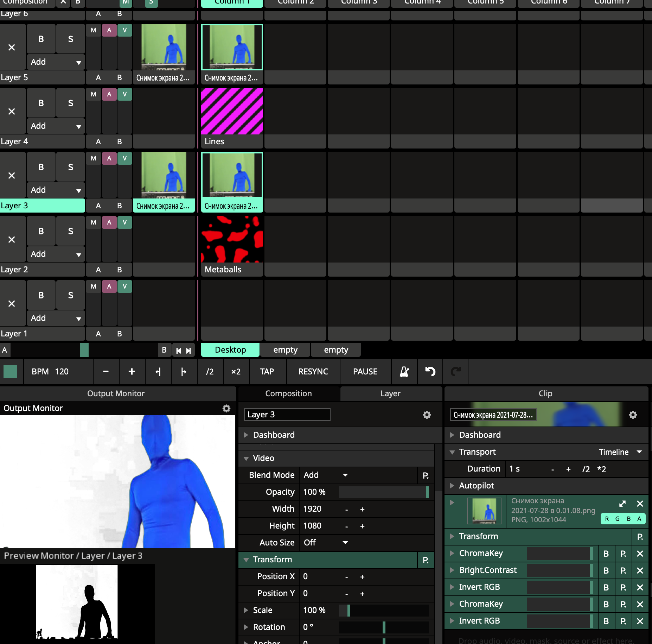Click the layer Opacity slider

(x=383, y=492)
